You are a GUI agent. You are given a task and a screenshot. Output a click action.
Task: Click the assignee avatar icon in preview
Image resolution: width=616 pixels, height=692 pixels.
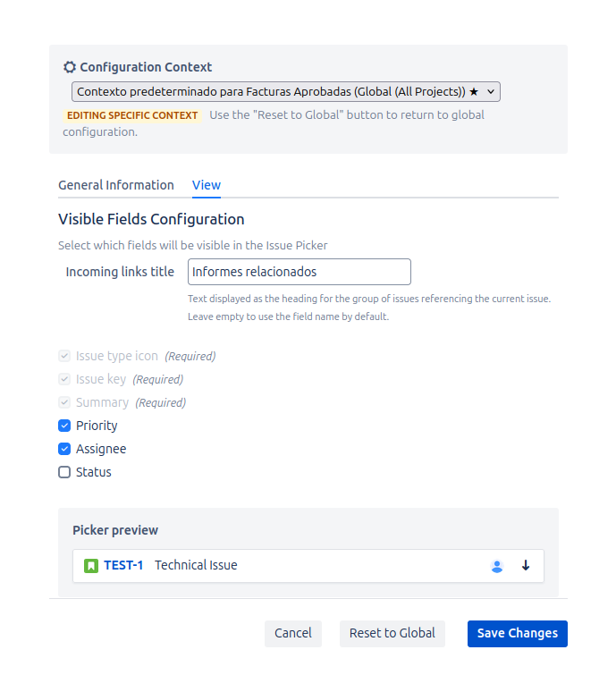[497, 566]
